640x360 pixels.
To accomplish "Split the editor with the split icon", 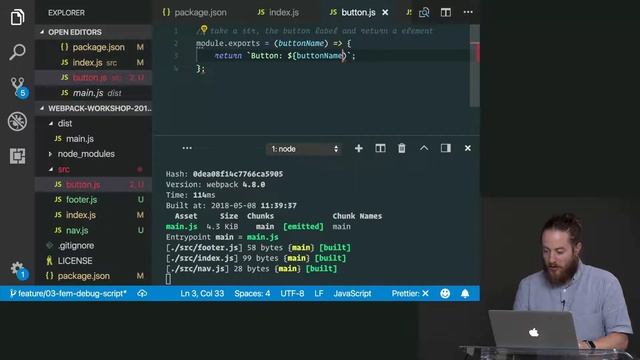I will tap(446, 13).
